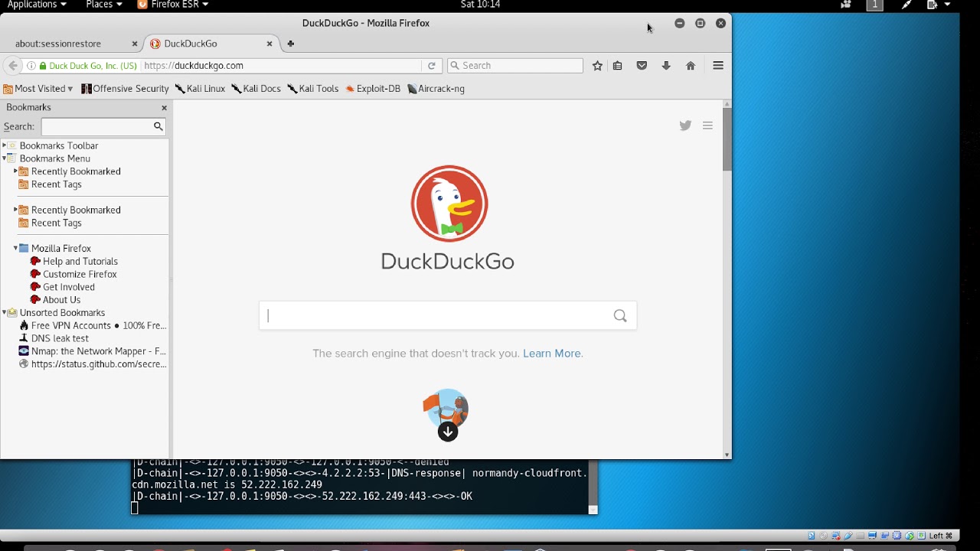Viewport: 980px width, 551px height.
Task: Expand the Bookmarks Toolbar tree node
Action: [5, 145]
